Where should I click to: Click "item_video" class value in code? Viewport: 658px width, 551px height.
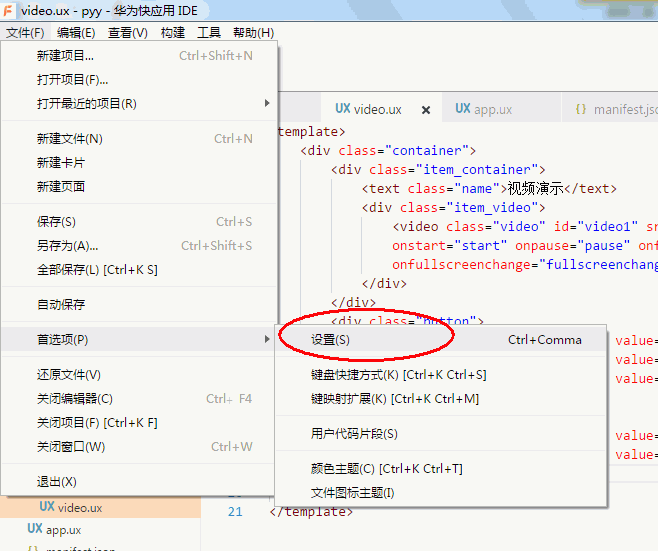tap(493, 208)
